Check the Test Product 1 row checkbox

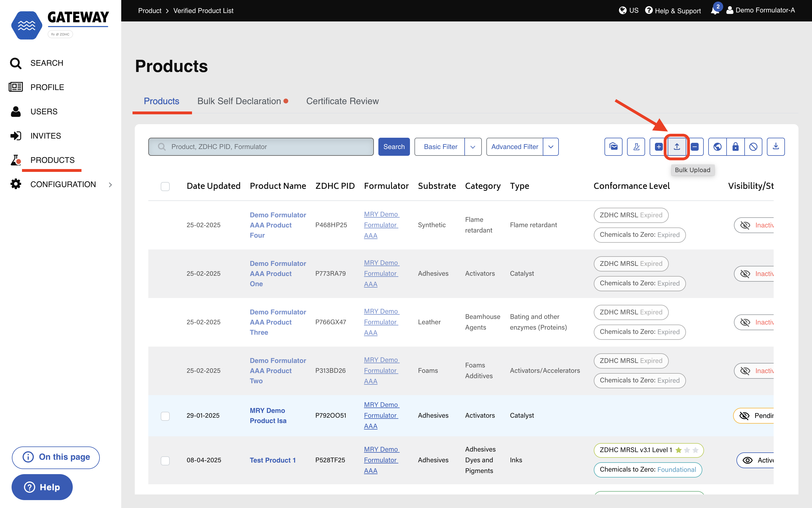165,460
